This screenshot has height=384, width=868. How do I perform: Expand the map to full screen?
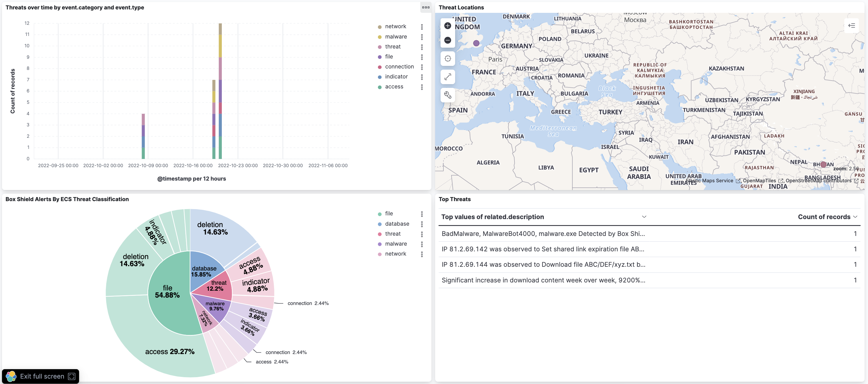[448, 77]
